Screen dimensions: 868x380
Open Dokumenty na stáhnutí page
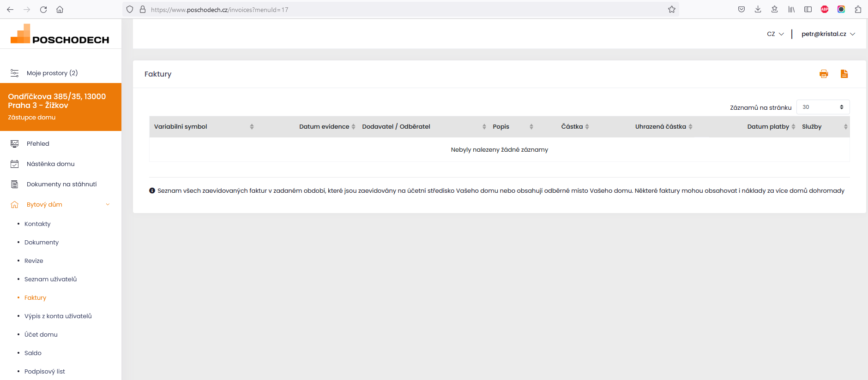tap(61, 184)
